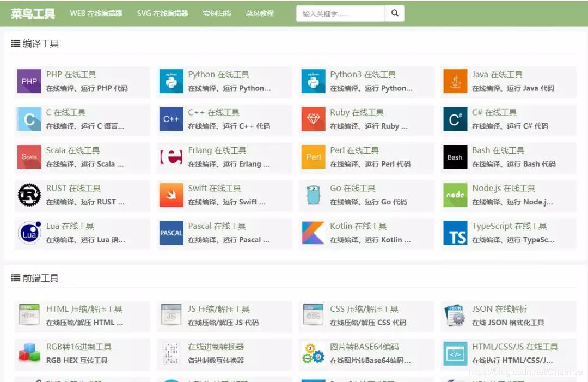Open the PASCAL blue icon
The height and width of the screenshot is (382, 588).
point(171,233)
